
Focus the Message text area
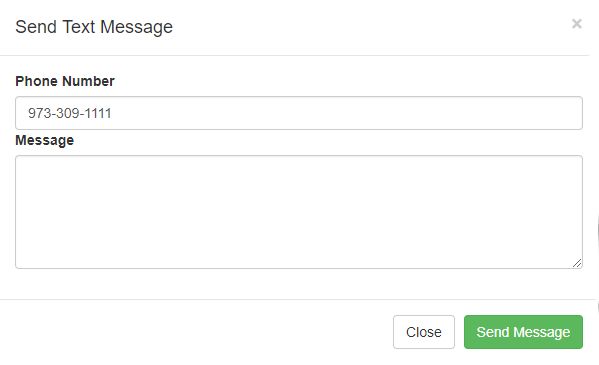(299, 212)
